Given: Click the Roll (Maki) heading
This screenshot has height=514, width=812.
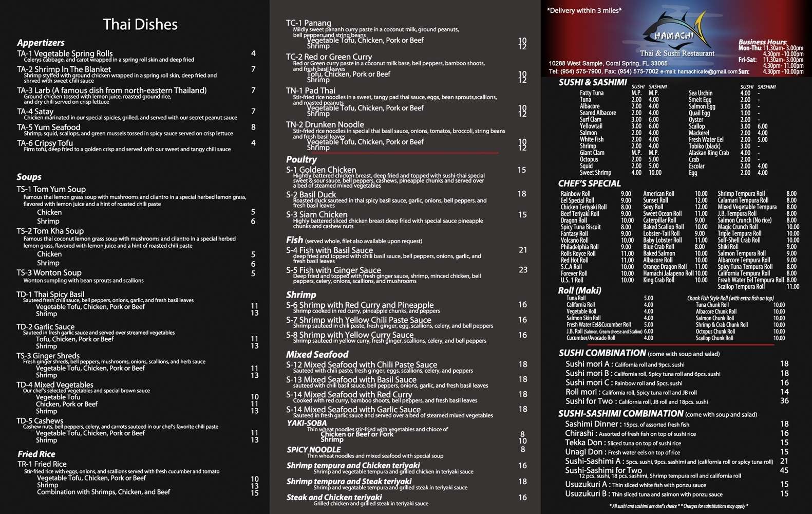Looking at the screenshot, I should point(579,290).
